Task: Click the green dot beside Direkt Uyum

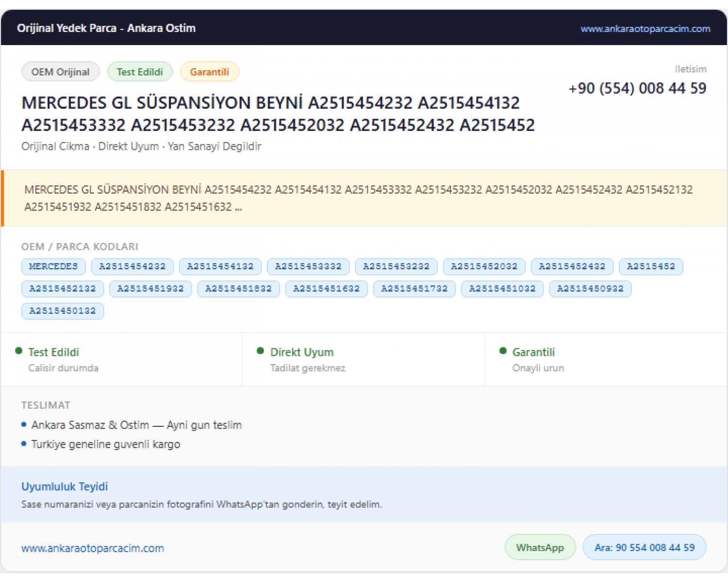Action: coord(261,351)
